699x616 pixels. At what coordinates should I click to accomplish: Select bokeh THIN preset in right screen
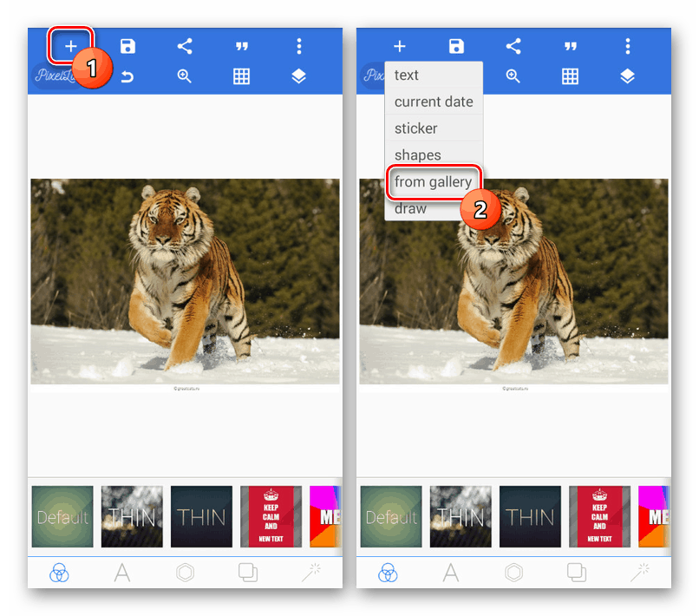click(461, 516)
